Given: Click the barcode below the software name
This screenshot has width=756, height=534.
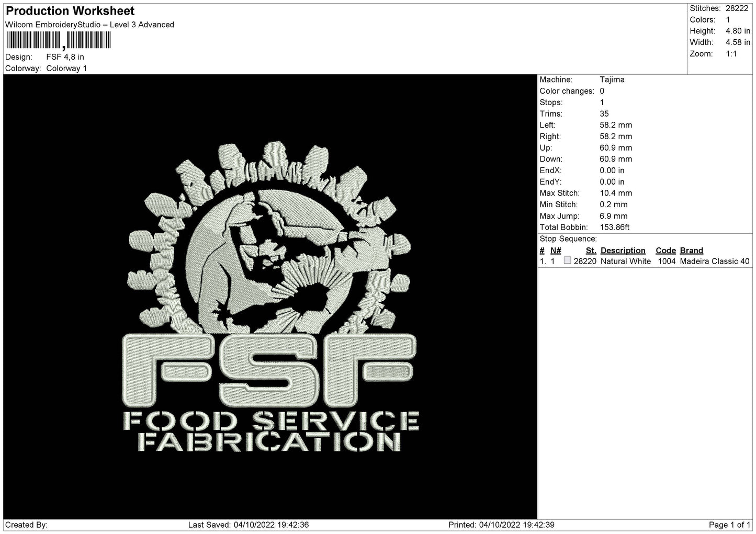Looking at the screenshot, I should 58,40.
